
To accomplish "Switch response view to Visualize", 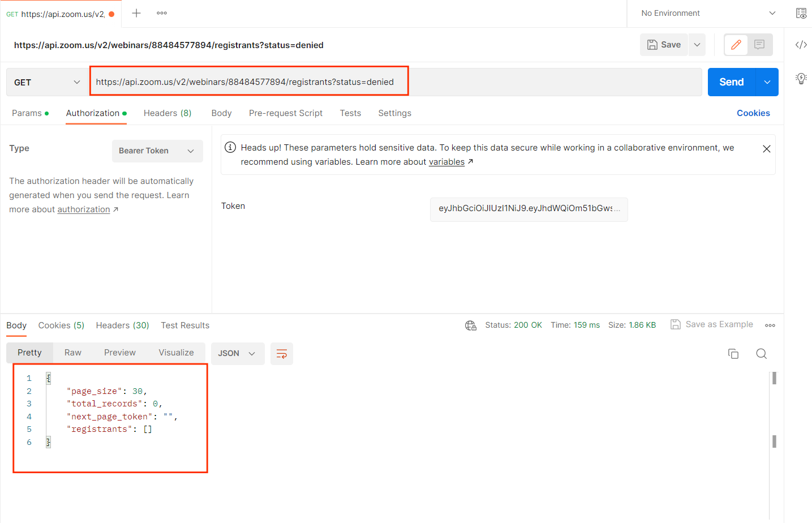I will pos(176,353).
